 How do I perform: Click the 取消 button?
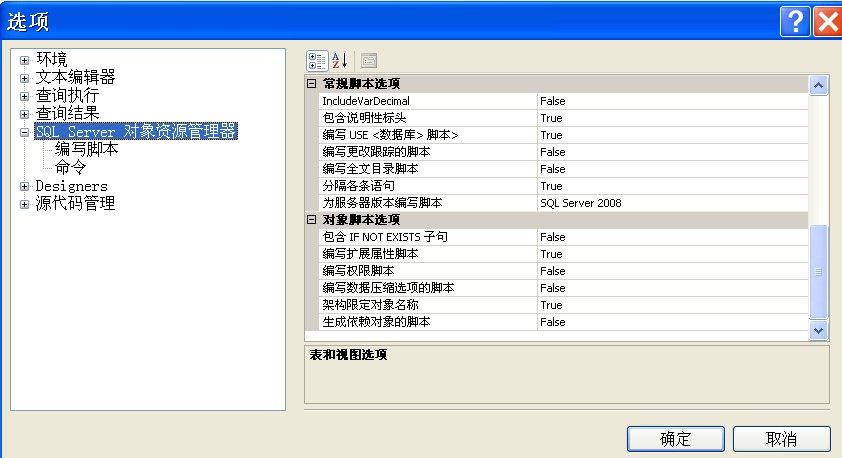(781, 439)
